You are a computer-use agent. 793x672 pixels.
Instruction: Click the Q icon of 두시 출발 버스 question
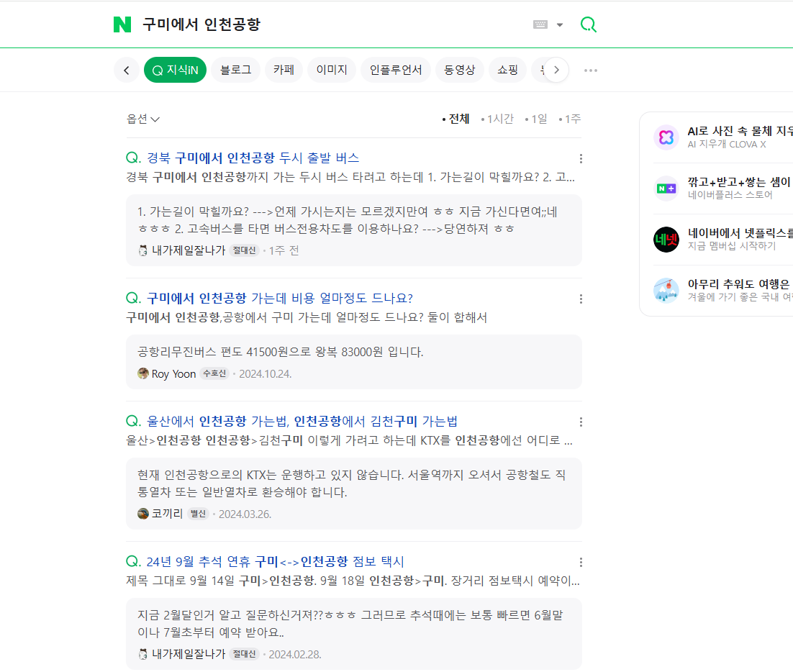point(133,158)
